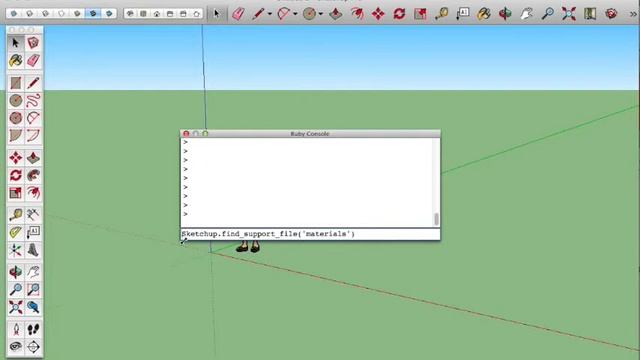The image size is (640, 360).
Task: Select Push/Pull tool in left palette
Action: pos(33,158)
